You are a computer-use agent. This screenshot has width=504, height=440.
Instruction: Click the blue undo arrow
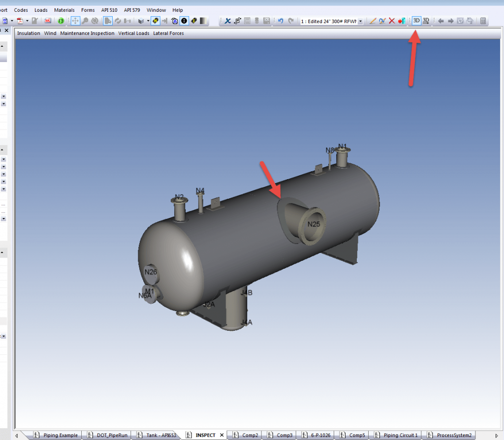pyautogui.click(x=281, y=21)
